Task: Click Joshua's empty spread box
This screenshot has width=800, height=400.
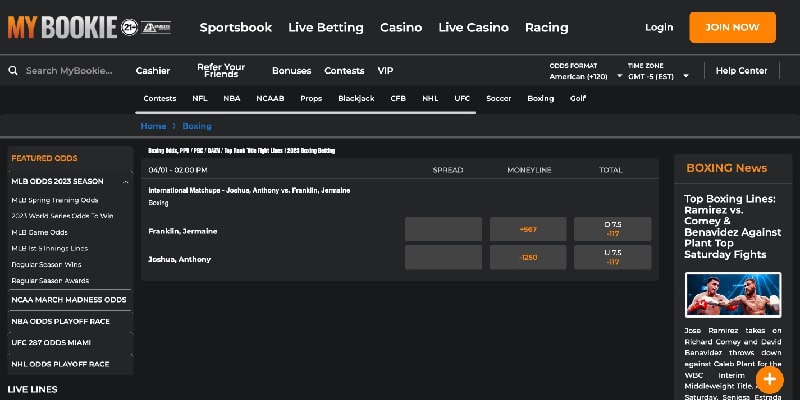Action: point(443,257)
